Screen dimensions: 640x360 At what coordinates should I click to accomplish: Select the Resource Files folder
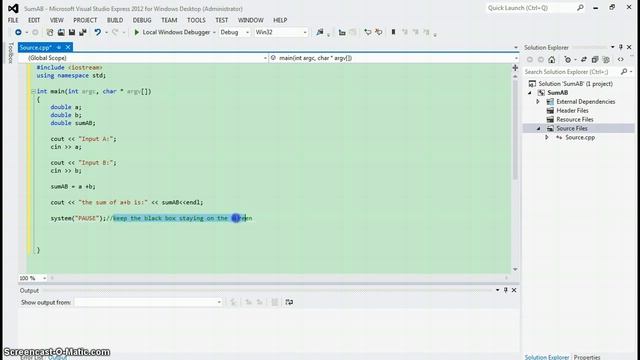tap(575, 120)
